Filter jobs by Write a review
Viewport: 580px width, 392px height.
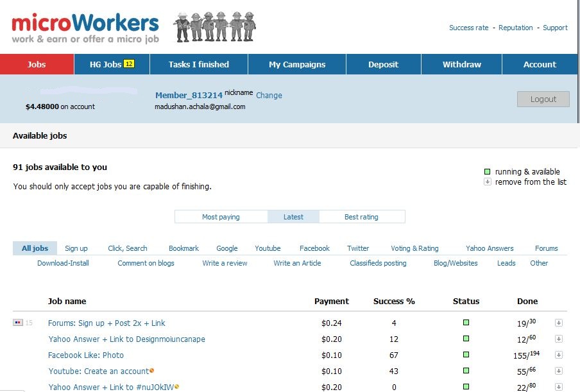pos(225,263)
